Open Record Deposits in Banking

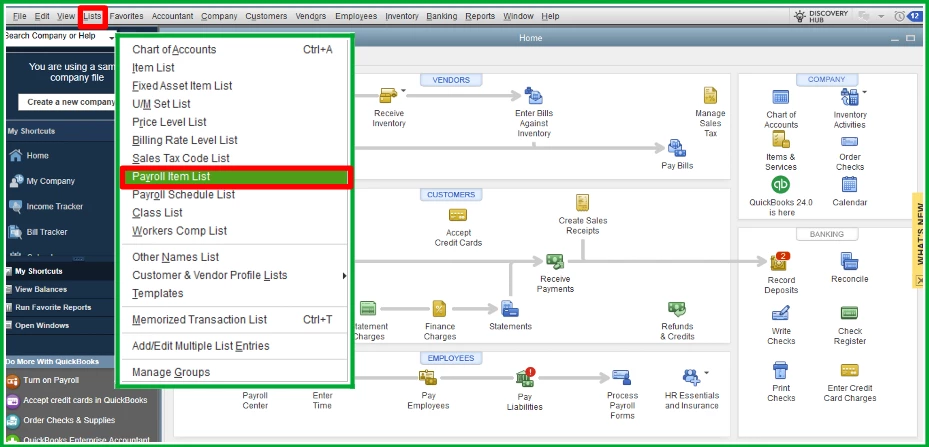pos(780,261)
